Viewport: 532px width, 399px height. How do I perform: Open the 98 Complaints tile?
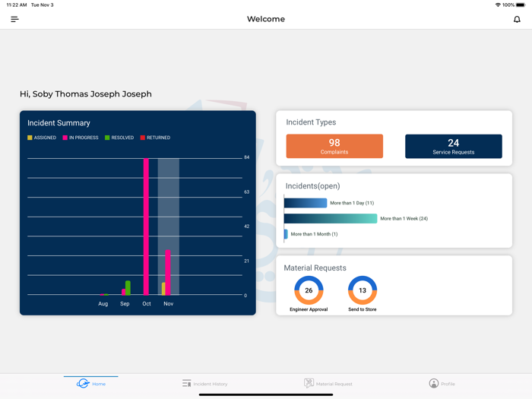tap(334, 146)
